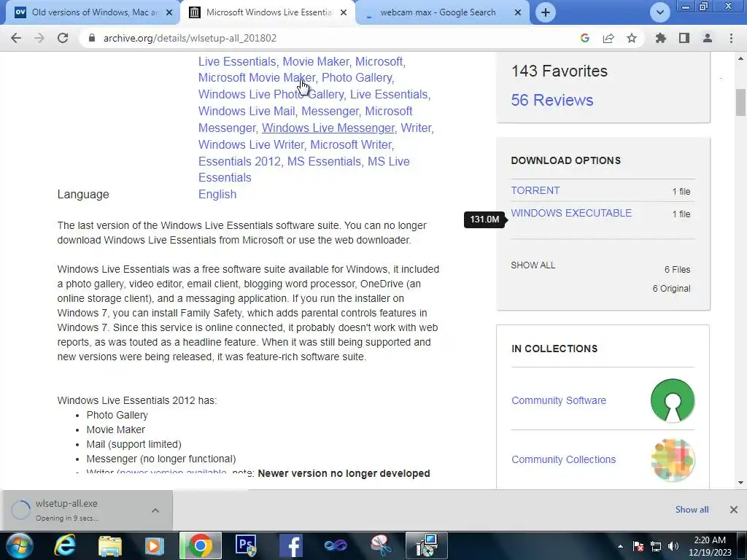Viewport: 747px width, 560px height.
Task: Open the Community Software collection link
Action: (558, 400)
